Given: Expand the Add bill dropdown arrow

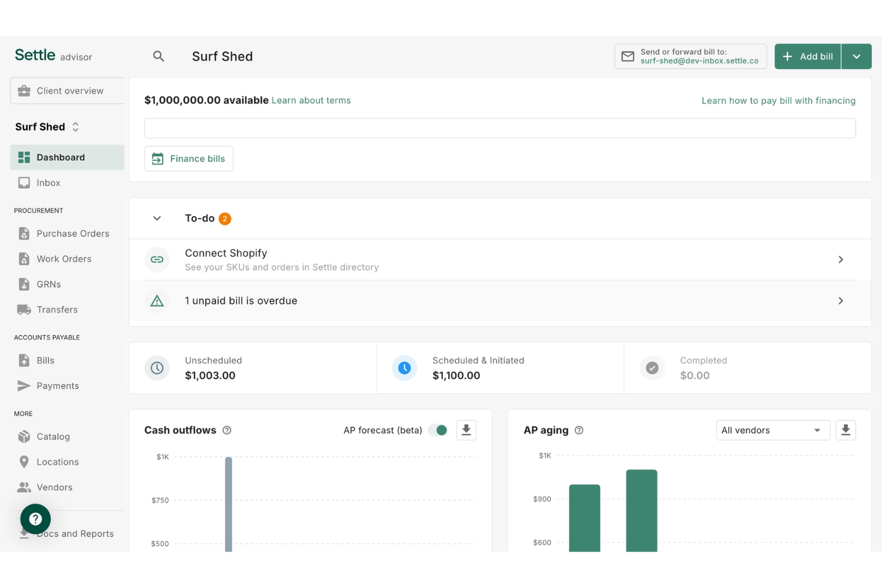Looking at the screenshot, I should click(x=856, y=56).
